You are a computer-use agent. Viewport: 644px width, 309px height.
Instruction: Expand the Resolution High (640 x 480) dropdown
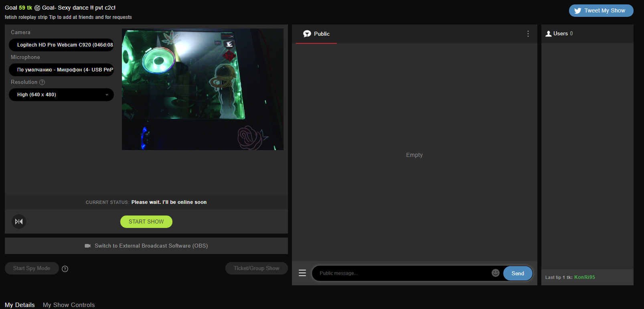[x=61, y=95]
